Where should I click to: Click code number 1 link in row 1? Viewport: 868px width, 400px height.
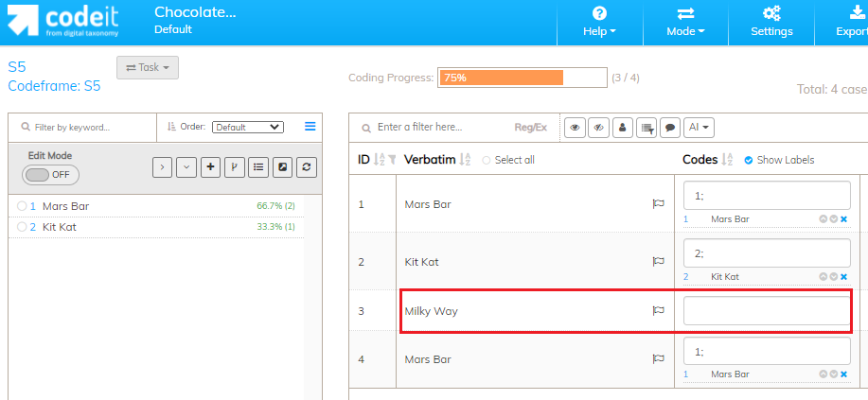(x=686, y=219)
